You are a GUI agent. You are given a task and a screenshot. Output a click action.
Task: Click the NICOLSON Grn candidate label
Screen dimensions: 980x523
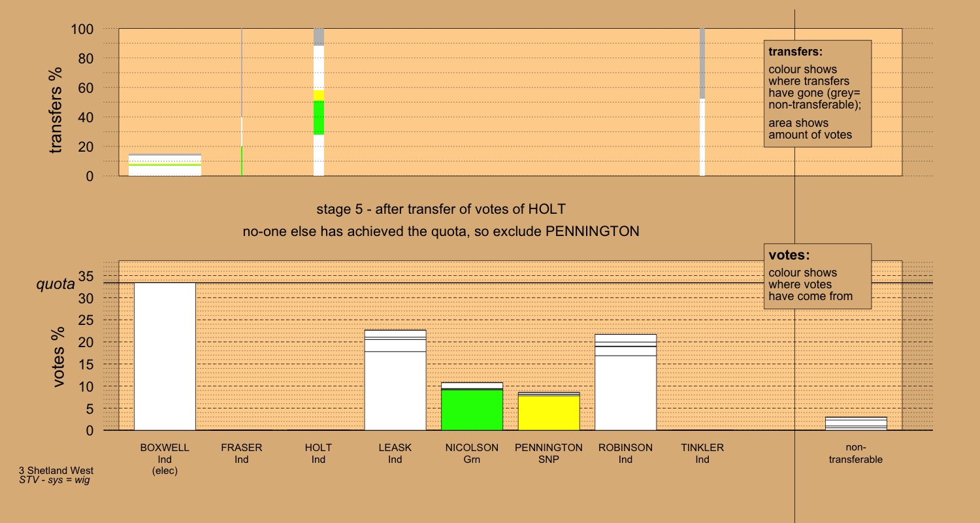click(472, 454)
